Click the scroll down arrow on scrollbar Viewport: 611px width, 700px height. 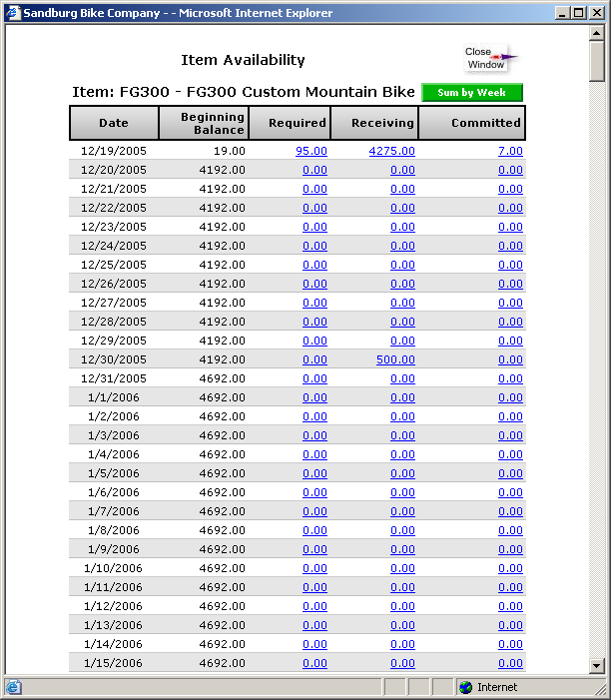(597, 666)
